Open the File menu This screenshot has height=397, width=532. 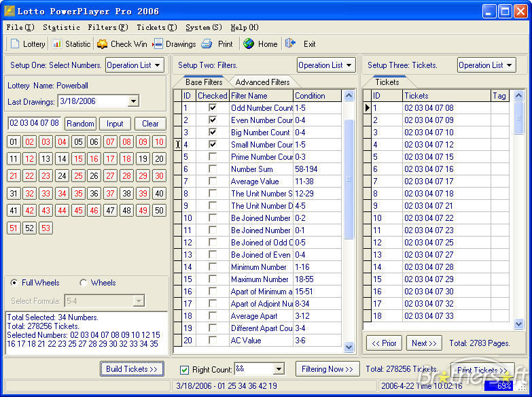[x=20, y=27]
